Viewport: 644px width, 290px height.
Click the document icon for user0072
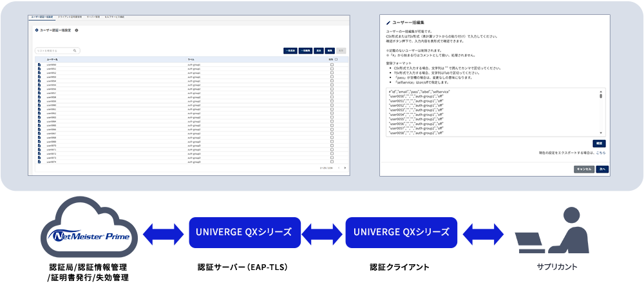pos(39,153)
